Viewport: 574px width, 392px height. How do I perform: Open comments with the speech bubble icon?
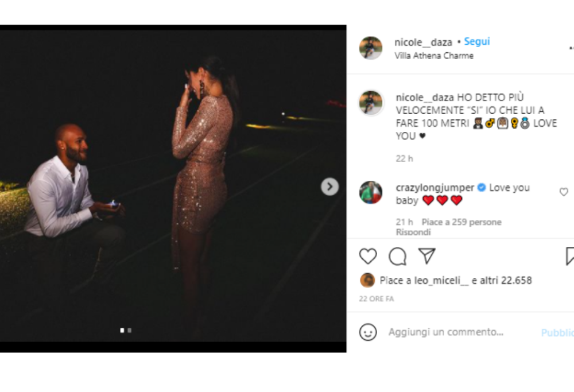pos(397,256)
